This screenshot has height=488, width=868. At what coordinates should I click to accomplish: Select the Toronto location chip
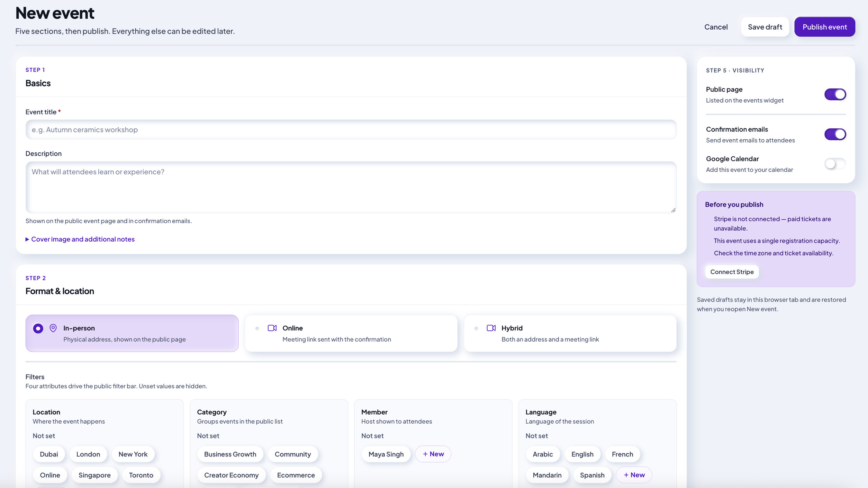[x=141, y=475]
